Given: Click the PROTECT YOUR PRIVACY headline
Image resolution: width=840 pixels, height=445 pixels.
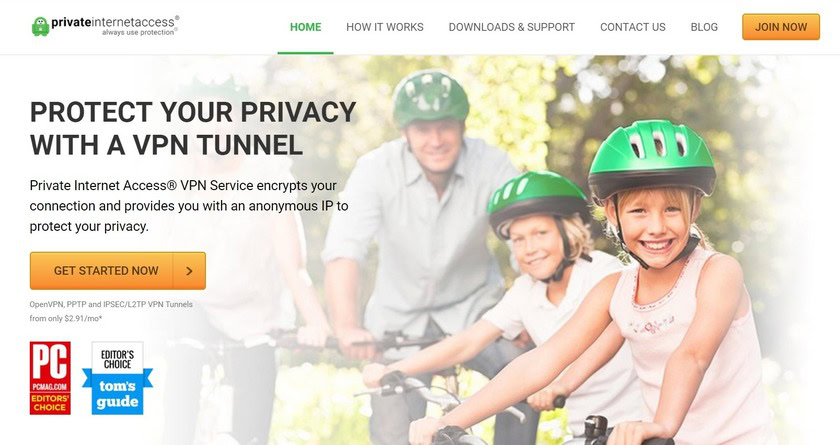Looking at the screenshot, I should 193,129.
